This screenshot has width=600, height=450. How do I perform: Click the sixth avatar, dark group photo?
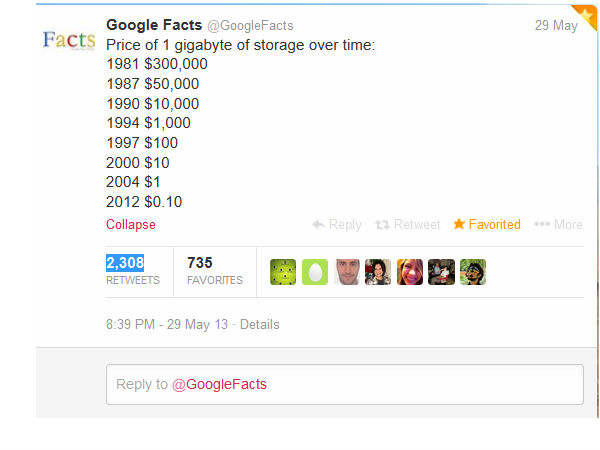[x=441, y=272]
